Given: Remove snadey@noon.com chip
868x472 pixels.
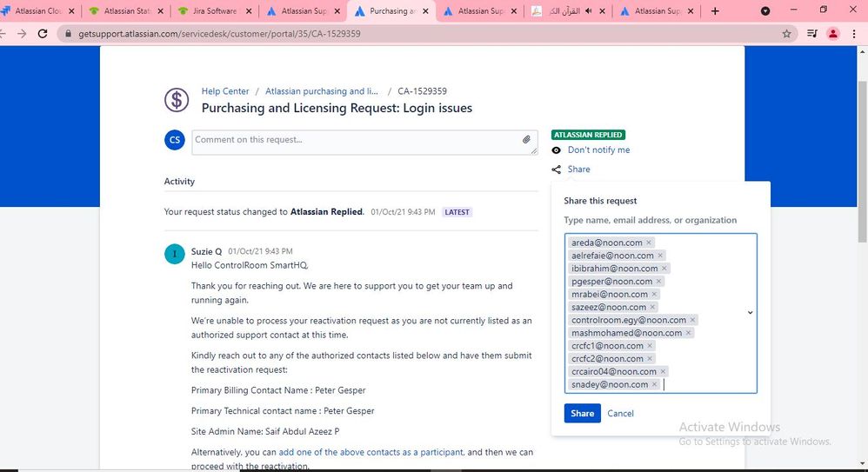Looking at the screenshot, I should coord(654,384).
